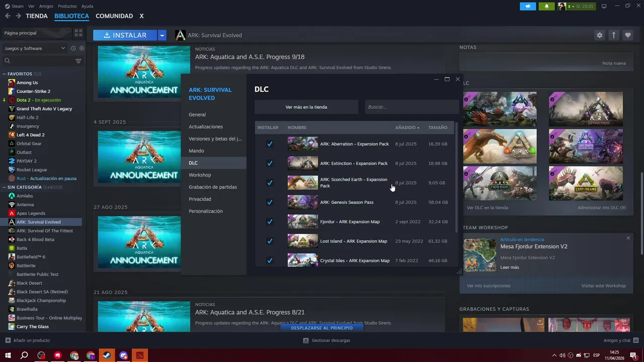Image resolution: width=644 pixels, height=362 pixels.
Task: Toggle the library grid view icon
Action: [x=78, y=33]
